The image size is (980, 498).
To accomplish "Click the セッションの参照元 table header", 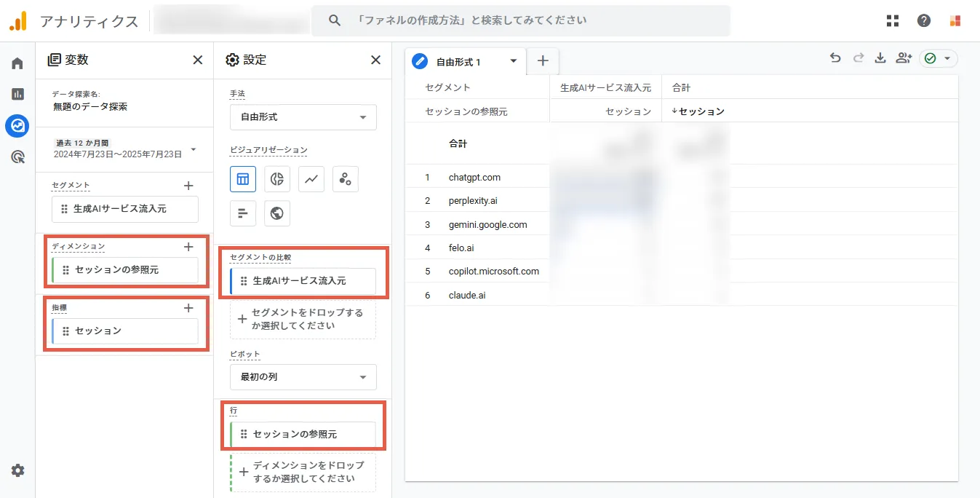I will (466, 111).
